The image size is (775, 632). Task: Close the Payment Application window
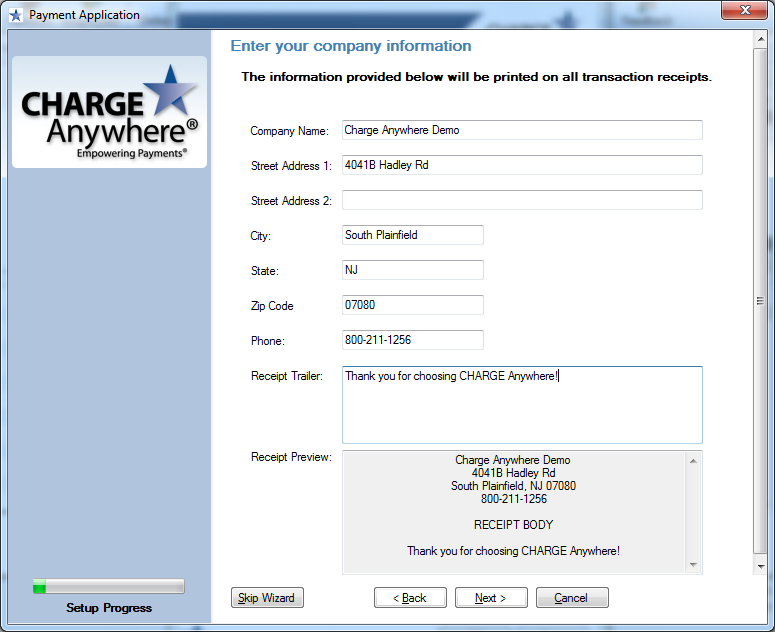click(x=744, y=13)
